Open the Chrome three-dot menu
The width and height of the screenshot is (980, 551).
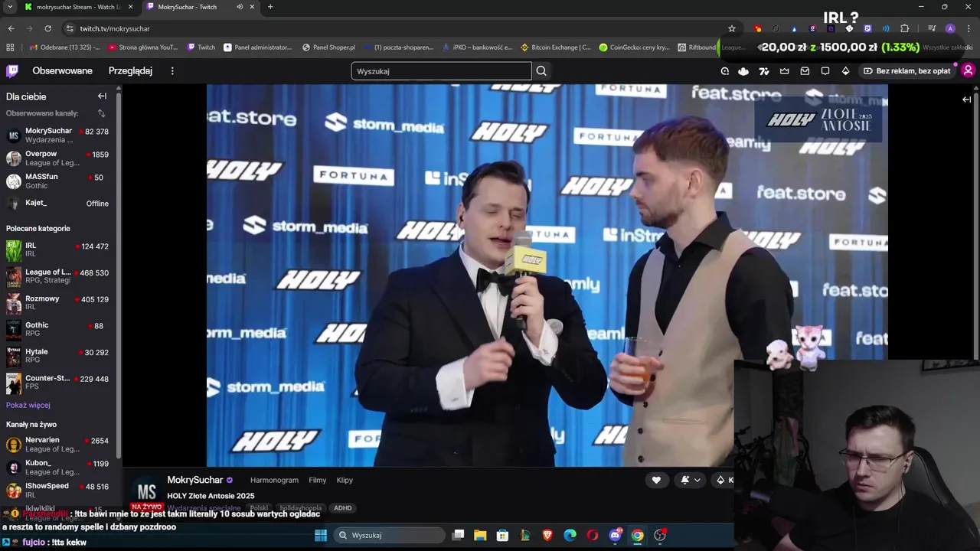(969, 28)
